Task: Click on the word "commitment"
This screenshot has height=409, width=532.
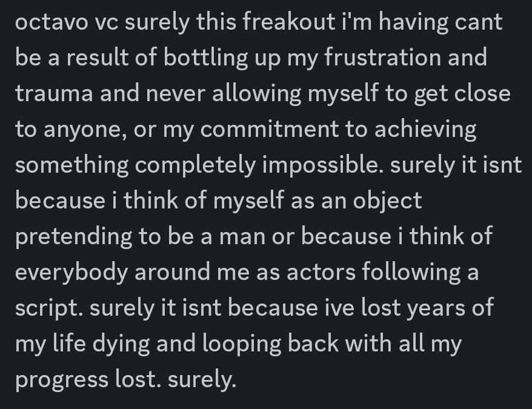Action: (270, 129)
